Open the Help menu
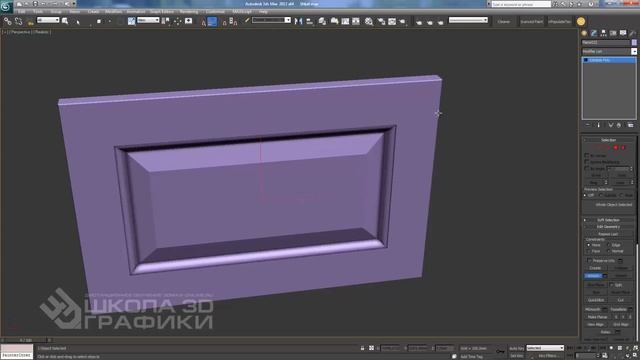 pyautogui.click(x=263, y=11)
